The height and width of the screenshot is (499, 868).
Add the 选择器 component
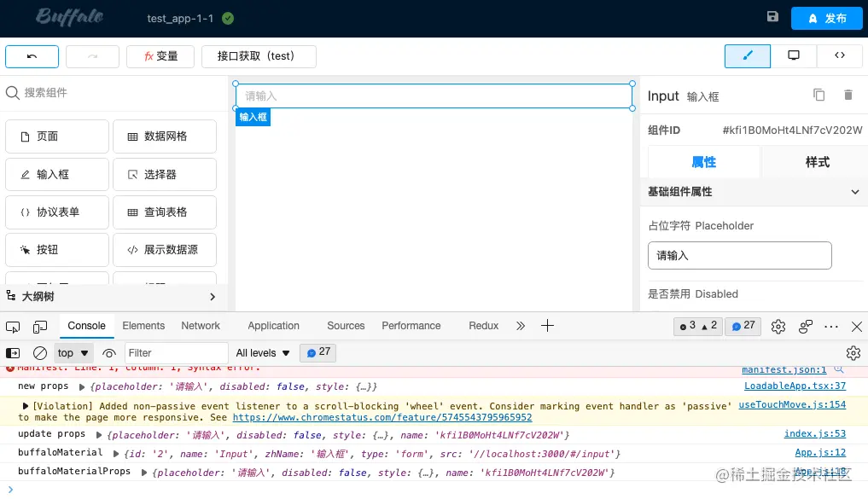(165, 175)
